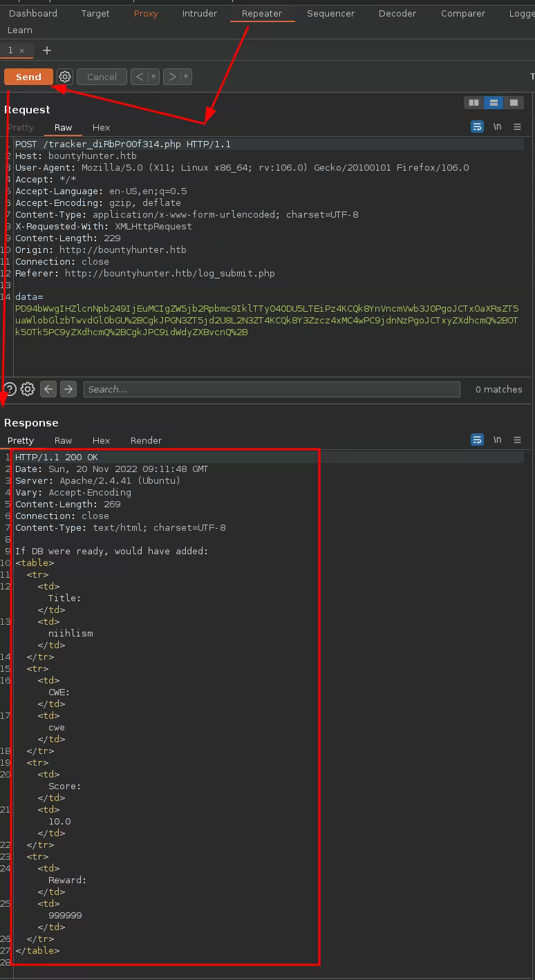
Task: Add a new Repeater tab
Action: coord(47,50)
